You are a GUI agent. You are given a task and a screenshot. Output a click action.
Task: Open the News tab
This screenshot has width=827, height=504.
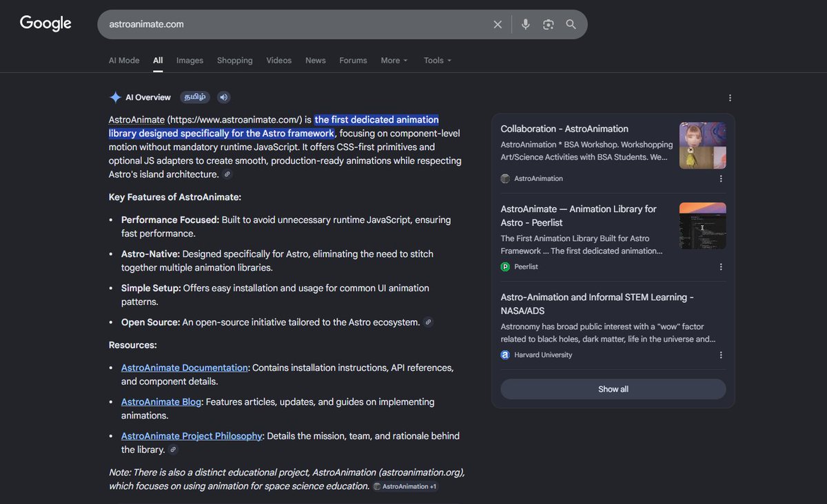[x=316, y=61]
